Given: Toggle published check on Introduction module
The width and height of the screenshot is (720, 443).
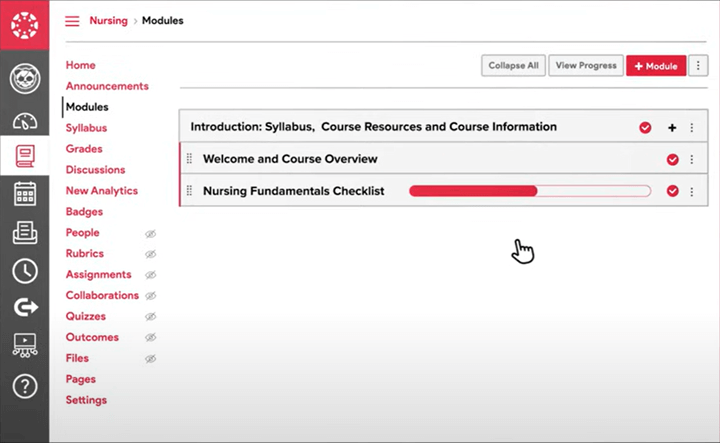Looking at the screenshot, I should click(x=645, y=127).
